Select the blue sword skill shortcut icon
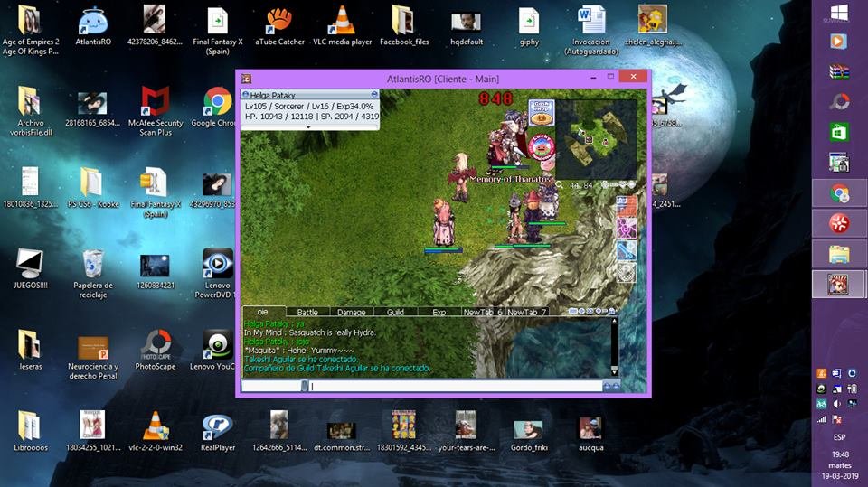Viewport: 868px width, 487px height. [627, 250]
